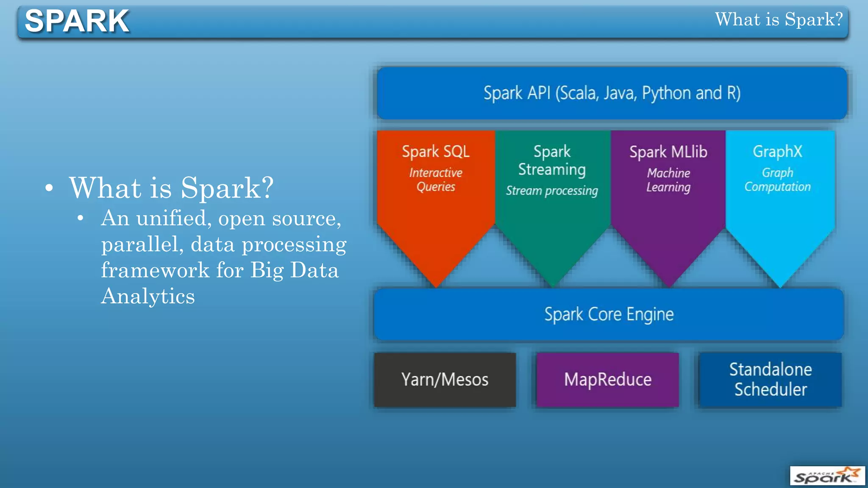Select the Yarn/Mesos box
Image resolution: width=868 pixels, height=488 pixels.
pos(445,380)
